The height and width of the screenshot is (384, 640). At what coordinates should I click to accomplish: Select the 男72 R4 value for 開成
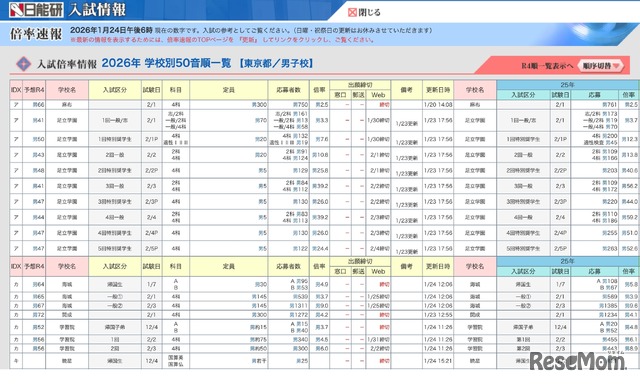tap(39, 315)
